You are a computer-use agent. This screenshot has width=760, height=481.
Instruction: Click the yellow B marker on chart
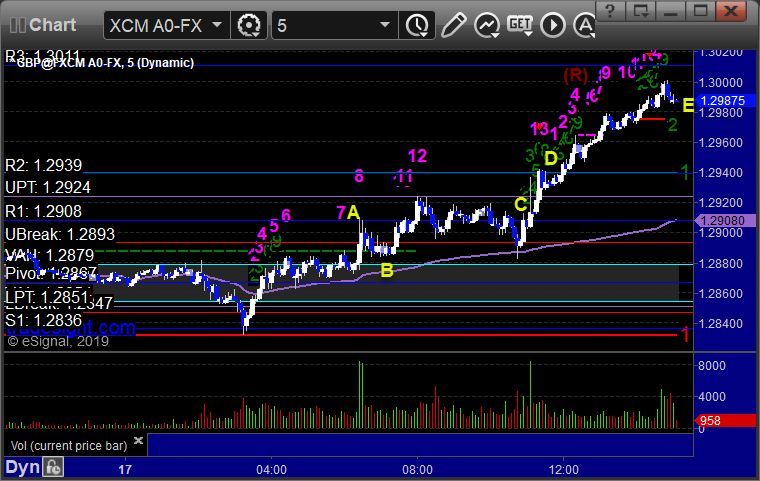(x=387, y=270)
